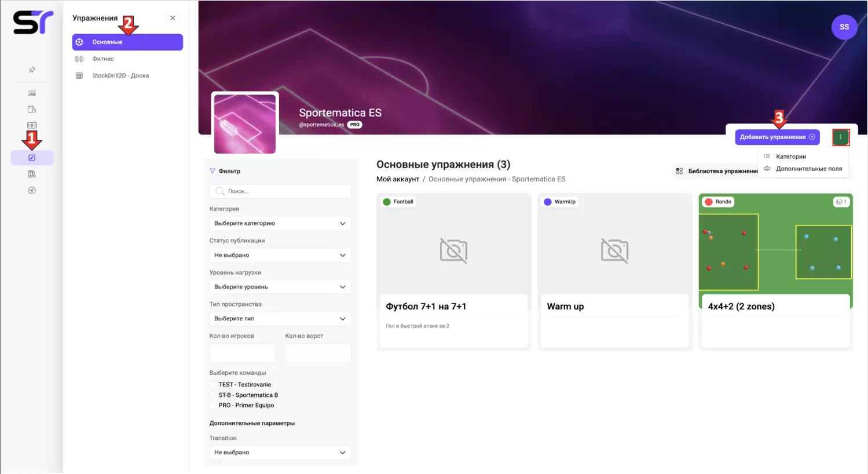
Task: Click Основные упражнения - Sportematica ES breadcrumb
Action: (497, 179)
